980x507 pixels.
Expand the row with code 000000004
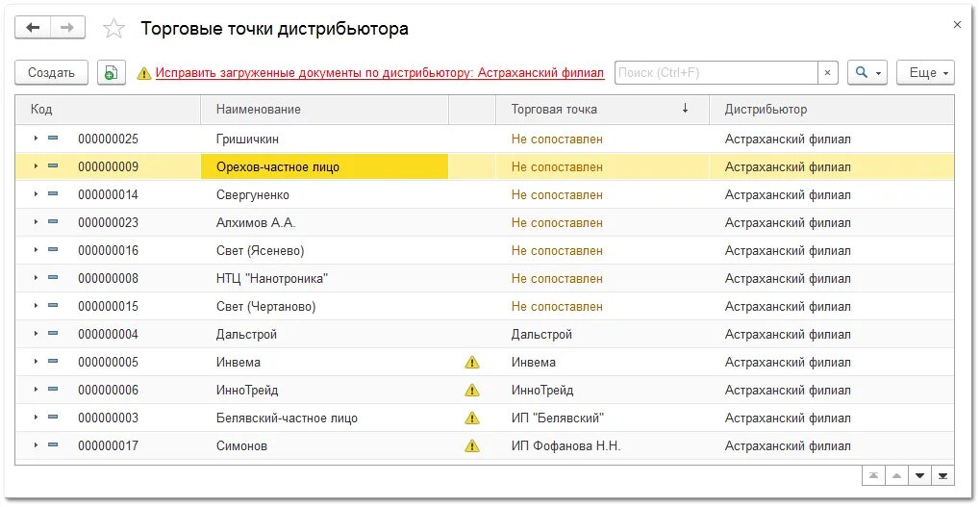[x=36, y=334]
